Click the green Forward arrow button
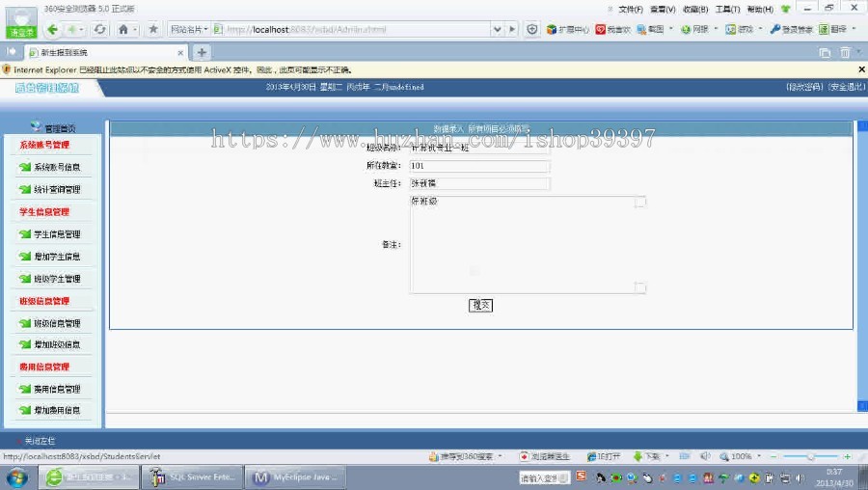The width and height of the screenshot is (868, 490). tap(72, 29)
